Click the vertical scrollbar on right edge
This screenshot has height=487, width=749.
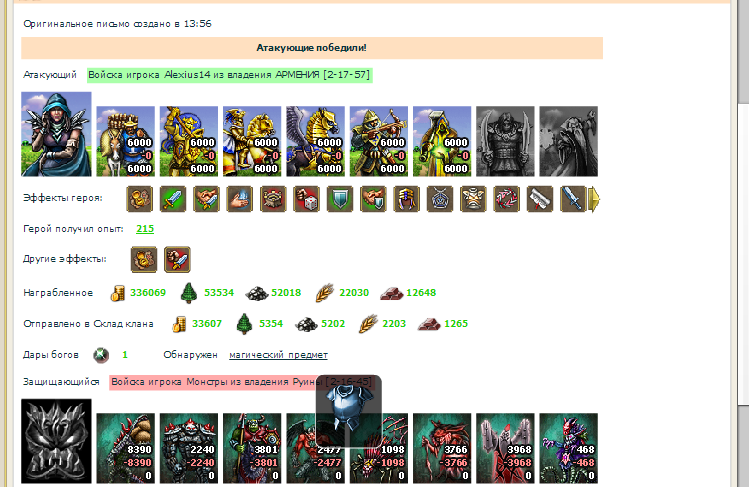click(x=743, y=244)
